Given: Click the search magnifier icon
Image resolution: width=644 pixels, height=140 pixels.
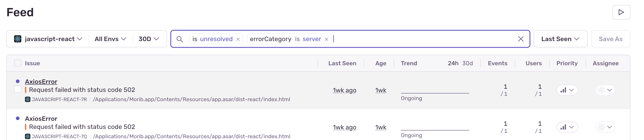Looking at the screenshot, I should click(180, 39).
